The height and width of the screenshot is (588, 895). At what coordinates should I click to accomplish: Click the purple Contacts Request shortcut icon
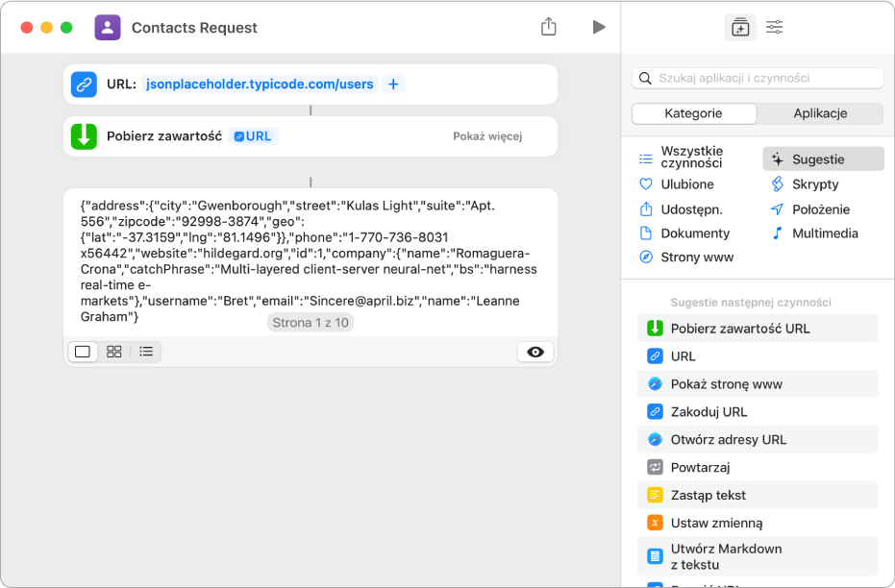tap(108, 28)
